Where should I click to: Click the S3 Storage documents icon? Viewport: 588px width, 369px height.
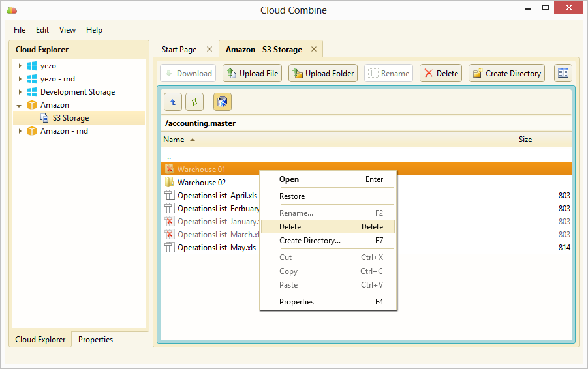point(44,118)
